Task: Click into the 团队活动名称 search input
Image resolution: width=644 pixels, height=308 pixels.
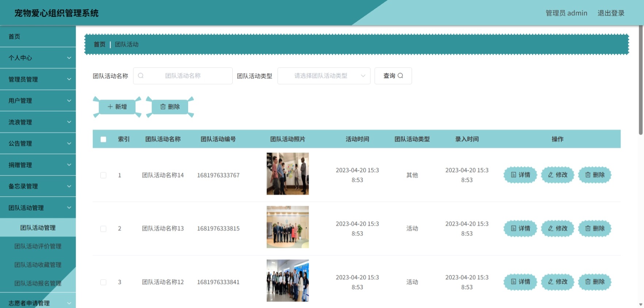Action: click(183, 76)
